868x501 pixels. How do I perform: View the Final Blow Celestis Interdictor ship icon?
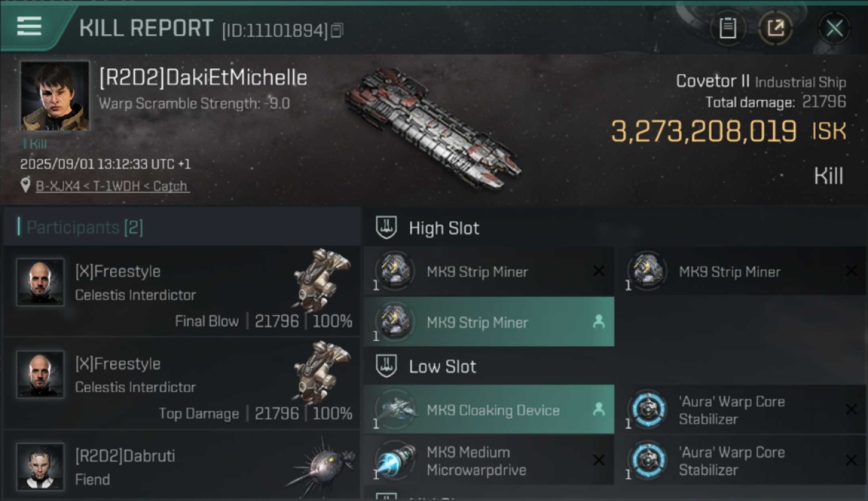[322, 281]
